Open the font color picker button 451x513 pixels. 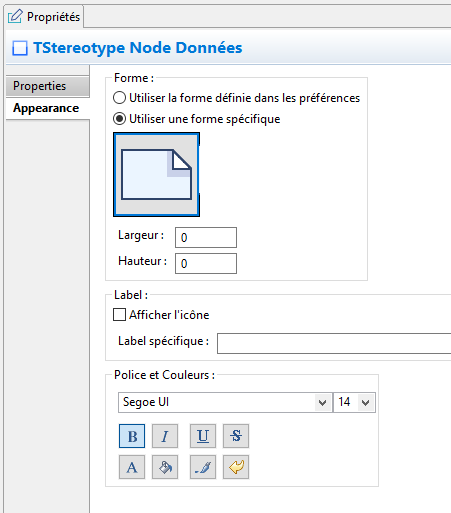132,467
